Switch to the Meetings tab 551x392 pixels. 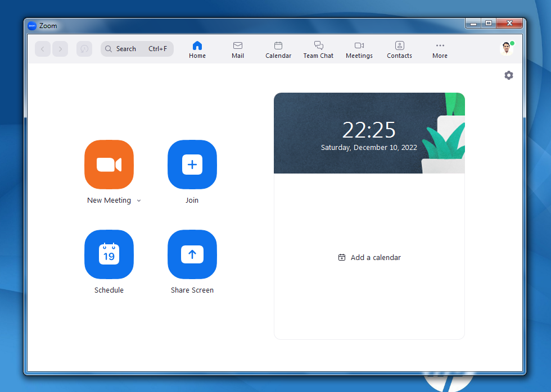[359, 49]
